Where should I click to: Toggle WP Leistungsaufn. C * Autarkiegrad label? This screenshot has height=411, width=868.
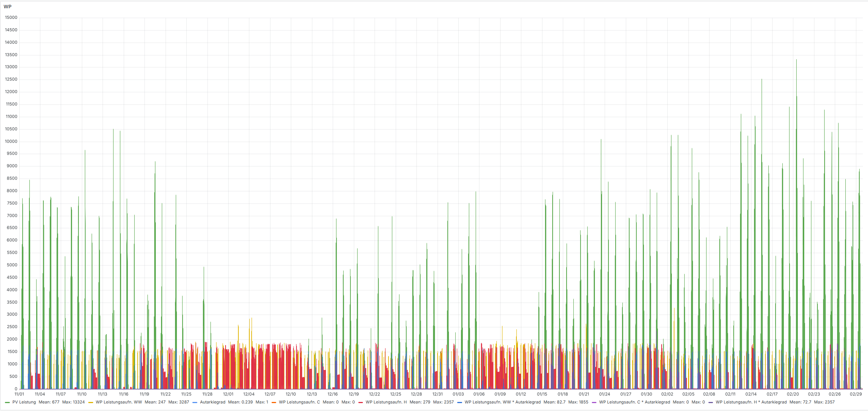[x=634, y=402]
